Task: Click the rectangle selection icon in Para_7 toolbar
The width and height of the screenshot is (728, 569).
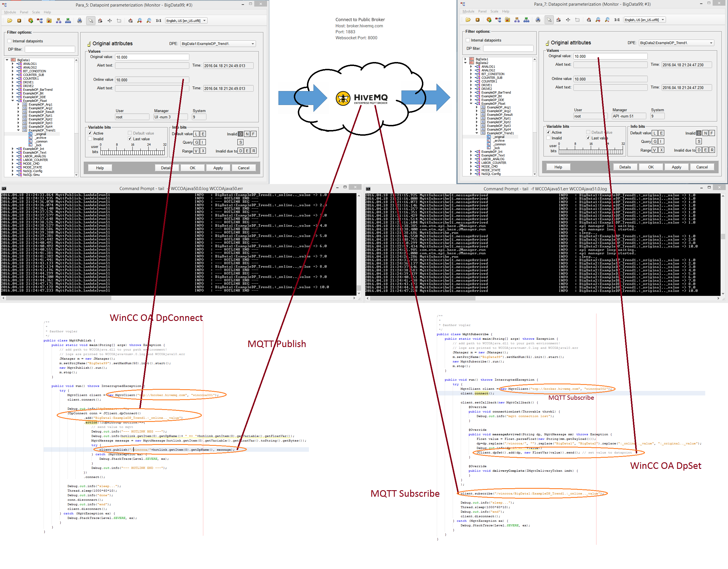Action: 577,20
